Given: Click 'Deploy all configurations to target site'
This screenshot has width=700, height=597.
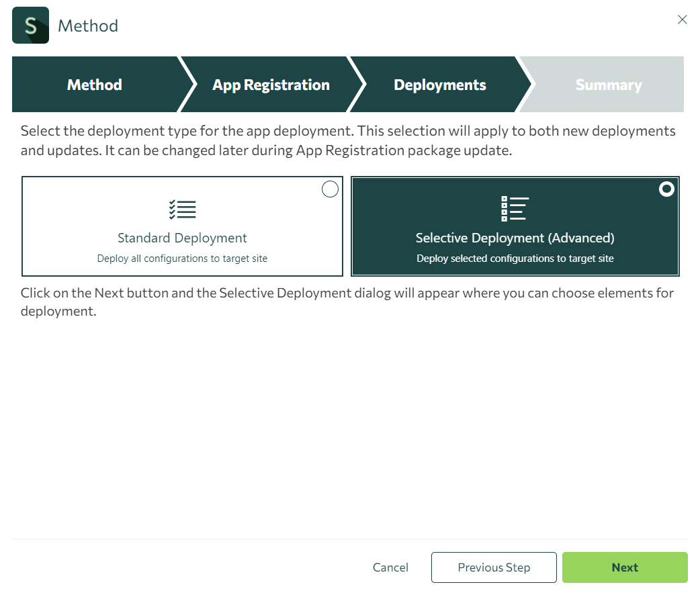Looking at the screenshot, I should pos(182,259).
